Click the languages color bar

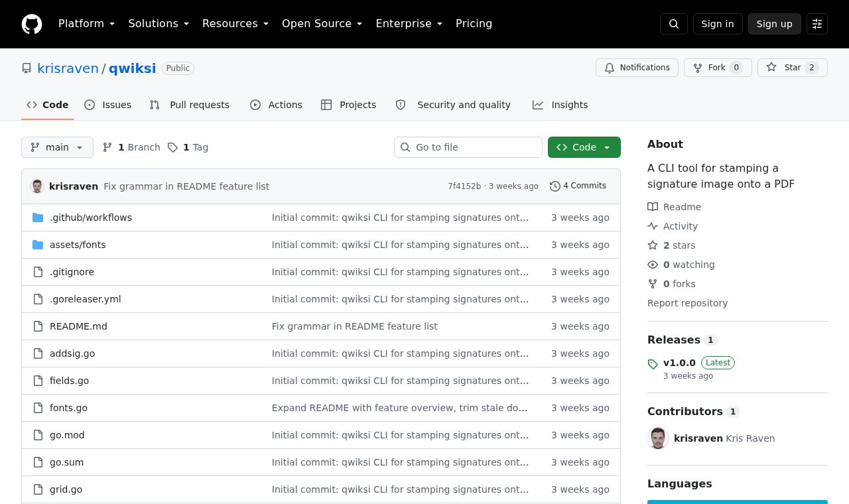click(738, 502)
